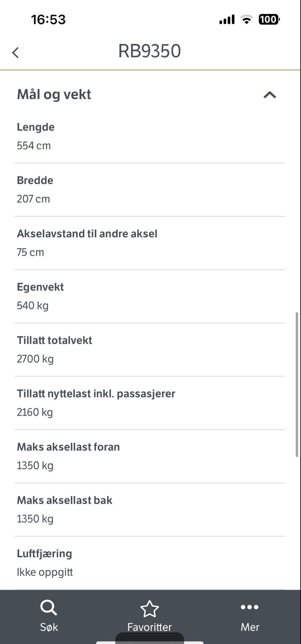Image resolution: width=301 pixels, height=644 pixels.
Task: Tap the Wi-Fi status icon
Action: point(246,19)
